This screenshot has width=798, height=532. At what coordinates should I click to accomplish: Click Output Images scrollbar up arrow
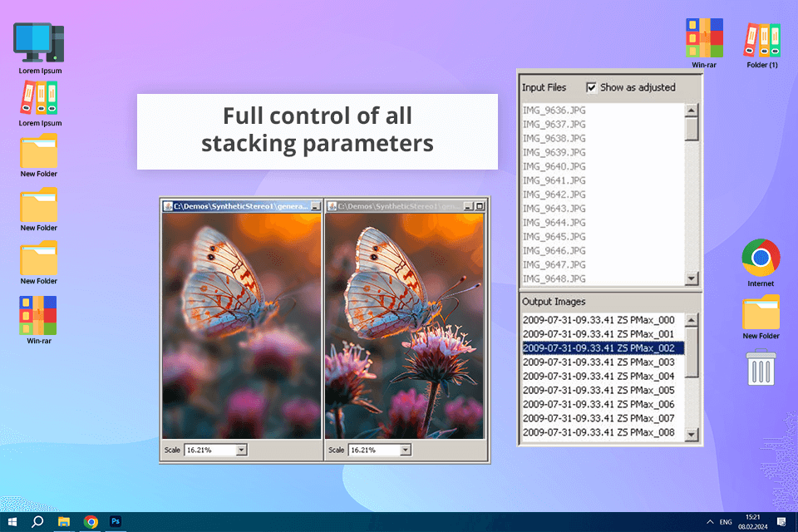(691, 320)
